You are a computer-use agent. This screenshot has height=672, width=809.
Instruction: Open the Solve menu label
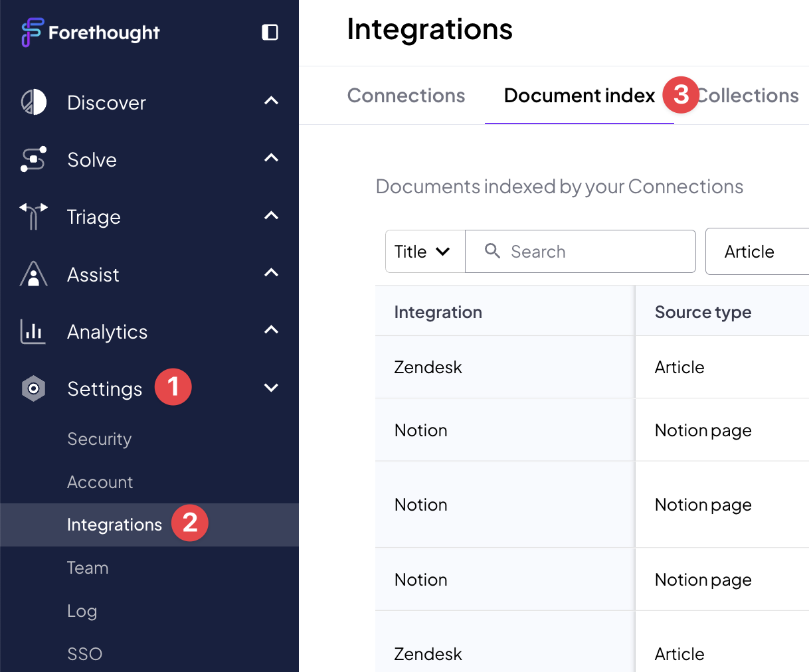[x=92, y=160]
